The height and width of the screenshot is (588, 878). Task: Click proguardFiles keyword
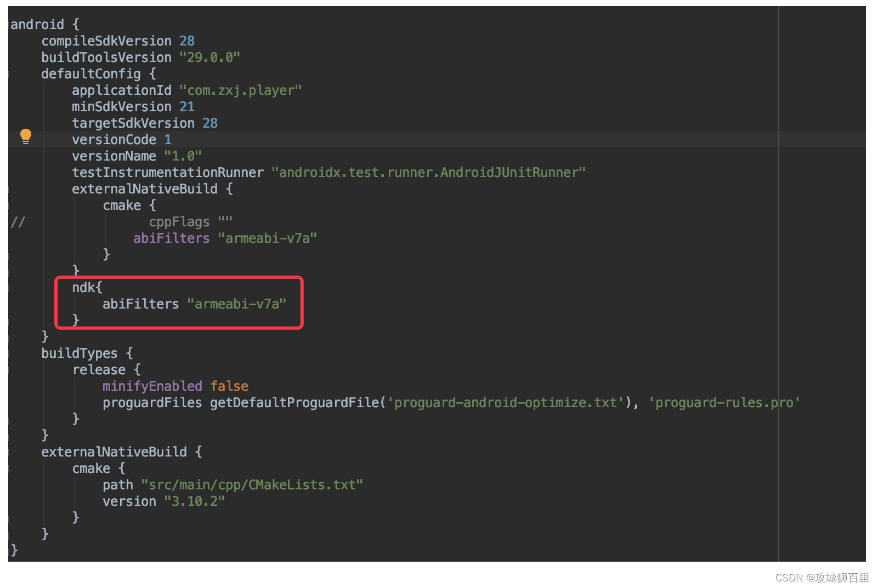tap(152, 403)
